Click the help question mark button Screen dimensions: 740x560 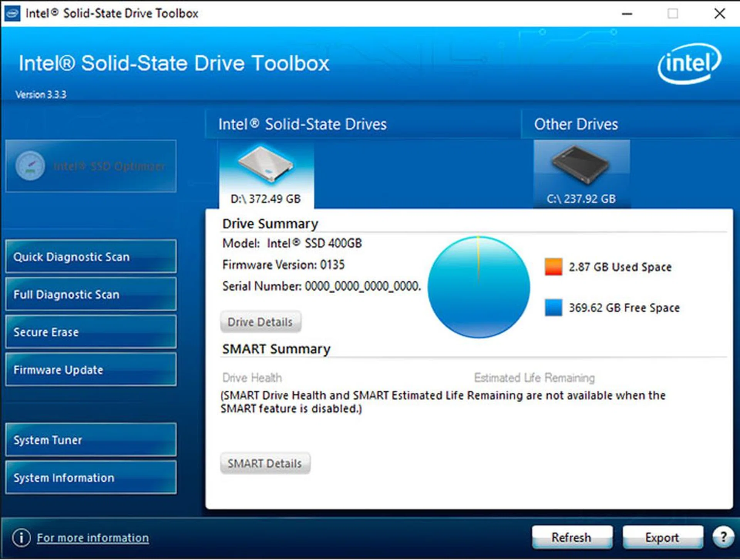tap(724, 537)
